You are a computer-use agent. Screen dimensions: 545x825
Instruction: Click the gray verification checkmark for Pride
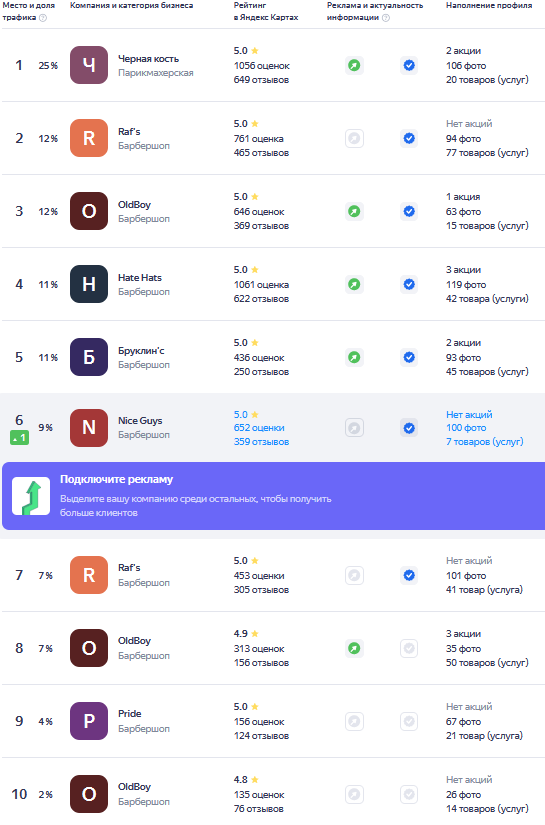click(x=409, y=721)
